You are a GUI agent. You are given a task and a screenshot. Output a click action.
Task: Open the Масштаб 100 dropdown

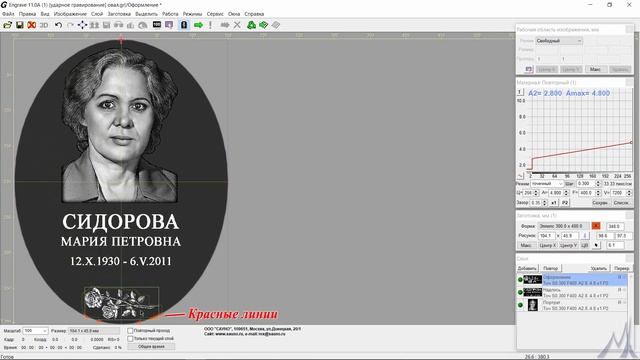click(35, 331)
